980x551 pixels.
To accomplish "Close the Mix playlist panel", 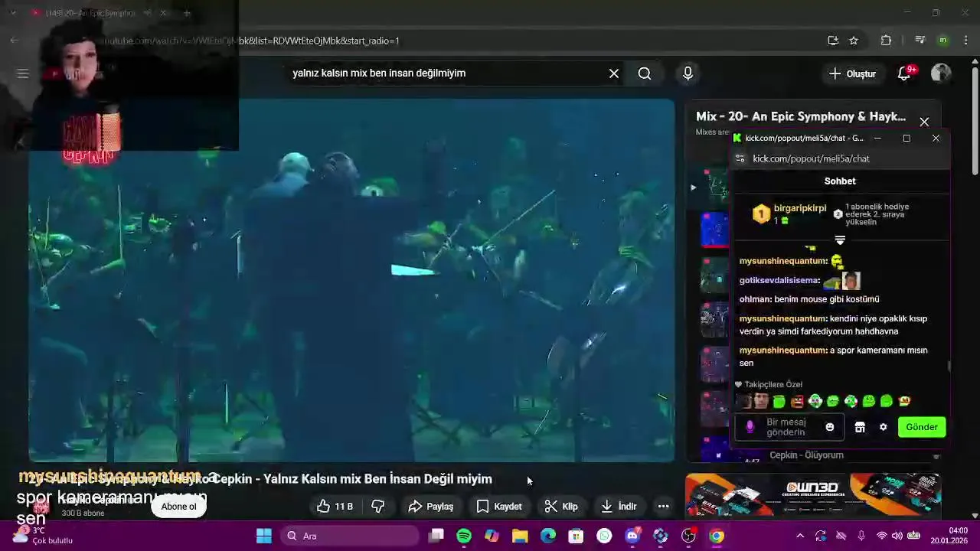I will coord(924,122).
